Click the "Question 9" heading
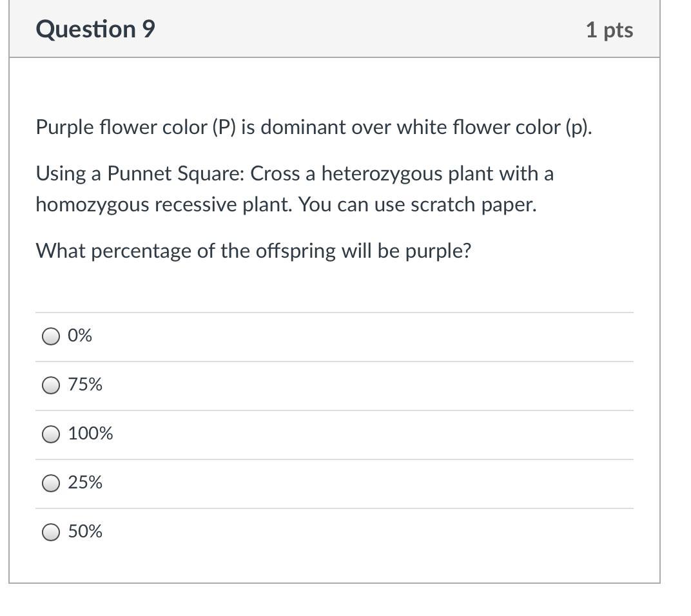The width and height of the screenshot is (691, 616). [95, 30]
